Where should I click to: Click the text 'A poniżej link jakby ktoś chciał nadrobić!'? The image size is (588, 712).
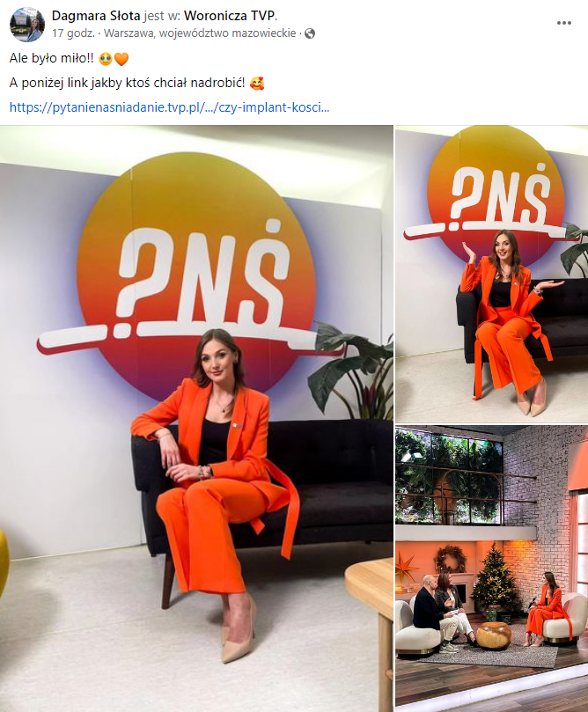pos(127,83)
